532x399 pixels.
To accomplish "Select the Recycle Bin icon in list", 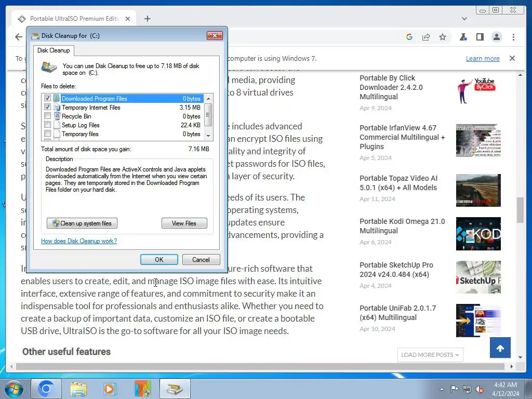I will (x=57, y=116).
